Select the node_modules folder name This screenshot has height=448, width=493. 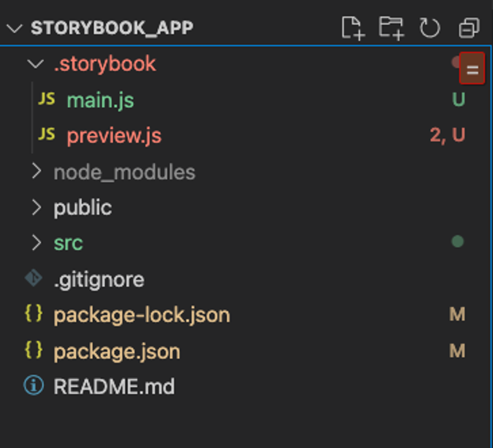coord(124,172)
